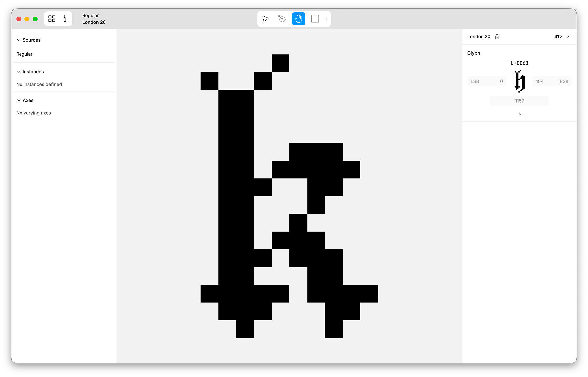Select the pointer arrow tool
The image size is (588, 377).
pyautogui.click(x=266, y=19)
